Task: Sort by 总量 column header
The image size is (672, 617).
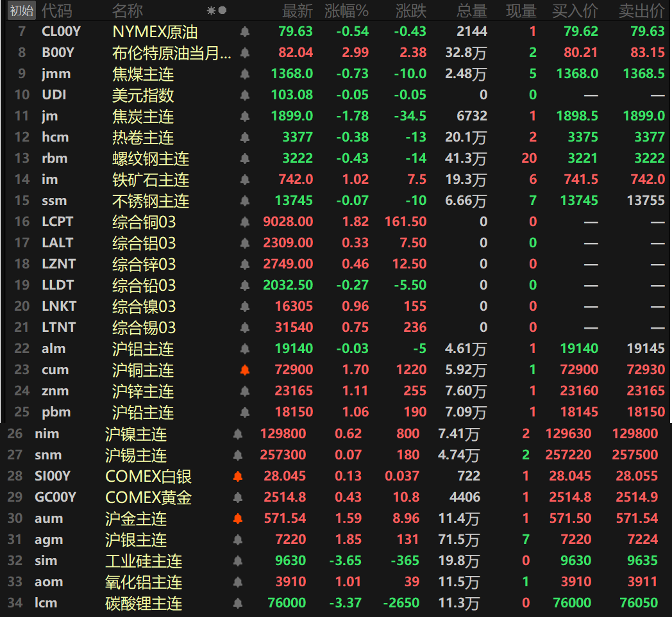Action: 472,11
